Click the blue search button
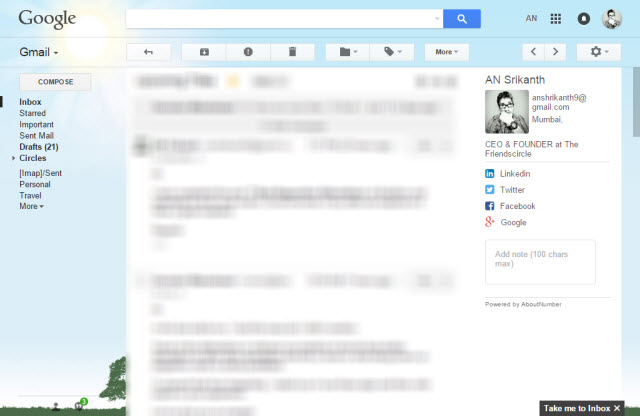The image size is (640, 416). 462,19
